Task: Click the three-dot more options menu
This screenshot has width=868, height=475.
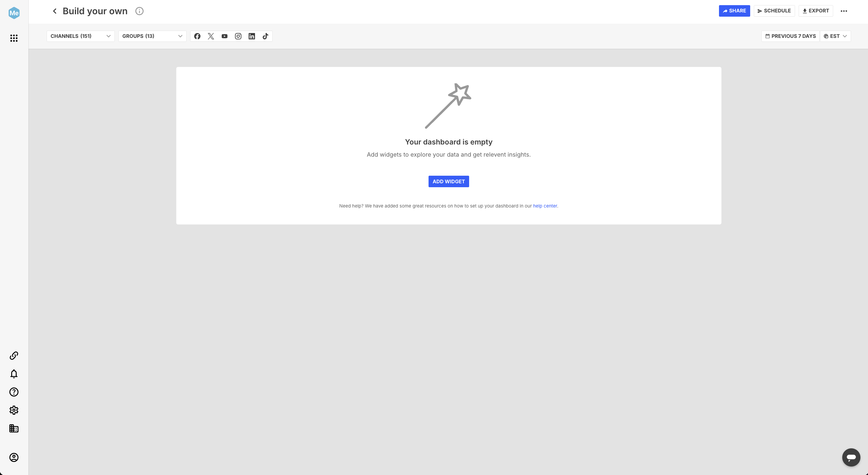Action: point(843,11)
